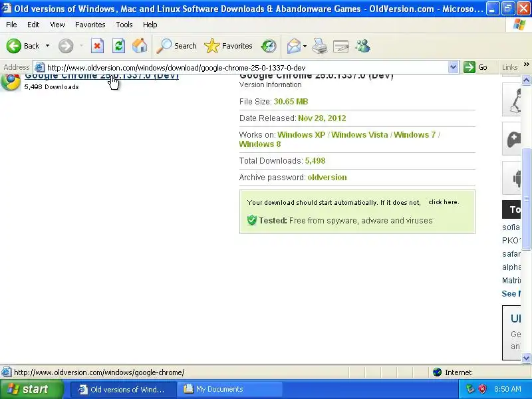Image resolution: width=532 pixels, height=399 pixels.
Task: Go to the Home page icon
Action: [x=140, y=46]
